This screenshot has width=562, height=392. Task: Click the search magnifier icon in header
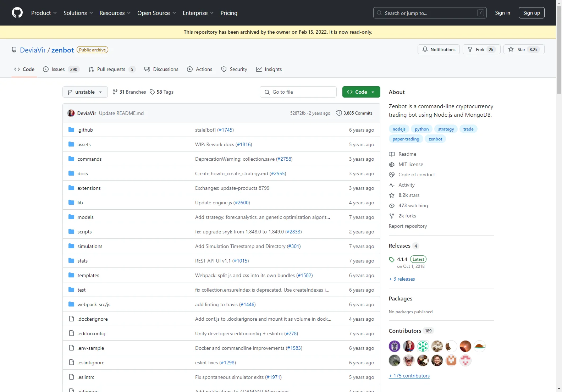click(379, 13)
